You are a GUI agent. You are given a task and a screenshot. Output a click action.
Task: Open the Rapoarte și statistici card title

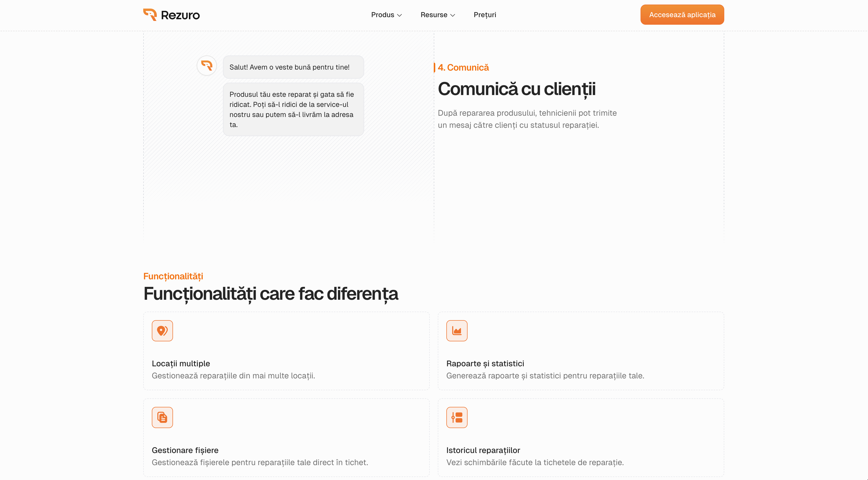coord(485,364)
